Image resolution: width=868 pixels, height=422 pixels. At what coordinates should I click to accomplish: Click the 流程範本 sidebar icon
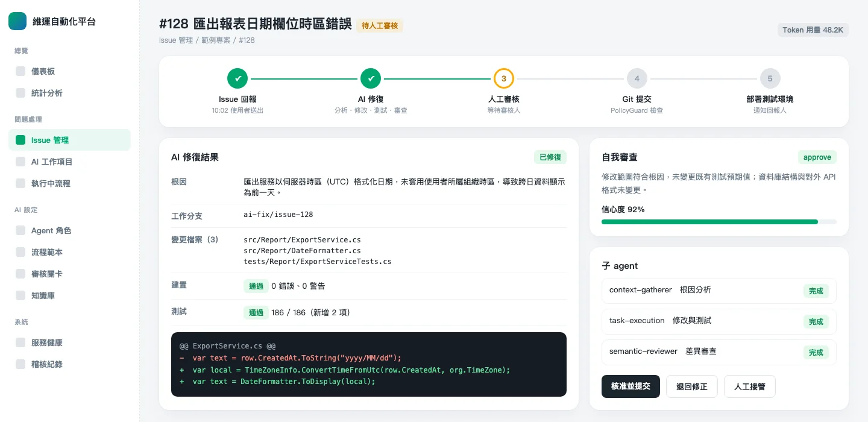pyautogui.click(x=20, y=252)
